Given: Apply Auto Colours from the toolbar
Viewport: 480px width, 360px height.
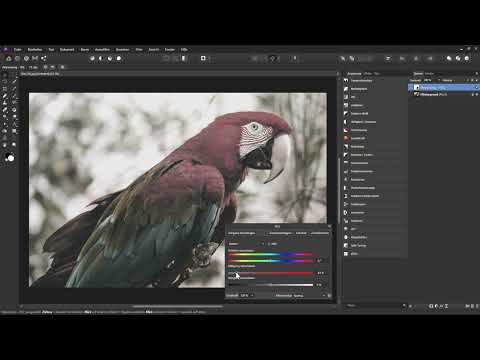Looking at the screenshot, I should pyautogui.click(x=110, y=58).
